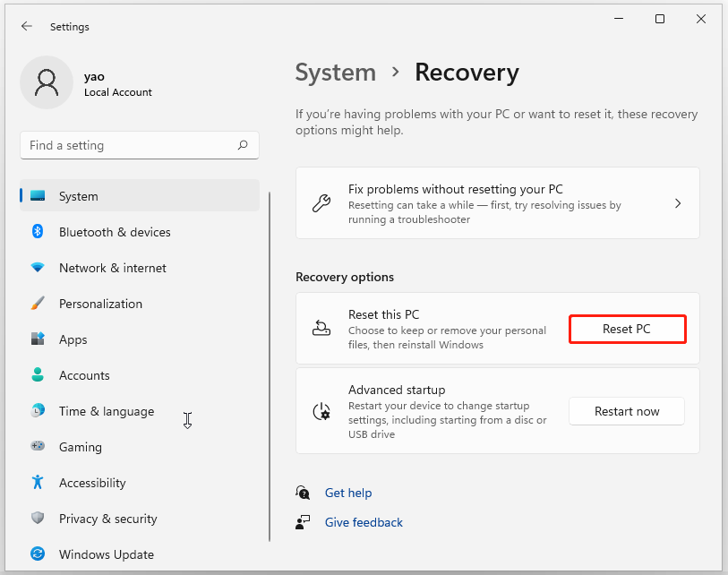The image size is (728, 575).
Task: Open the Give feedback link
Action: click(364, 522)
